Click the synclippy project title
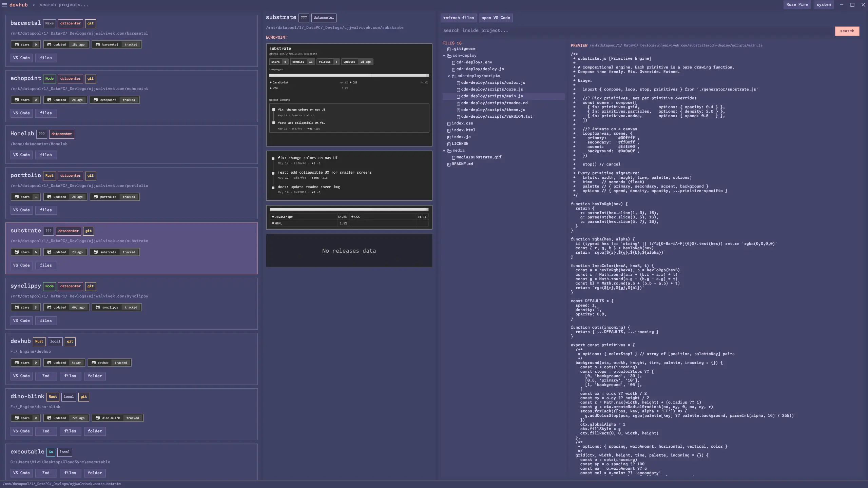868x488 pixels. click(25, 286)
